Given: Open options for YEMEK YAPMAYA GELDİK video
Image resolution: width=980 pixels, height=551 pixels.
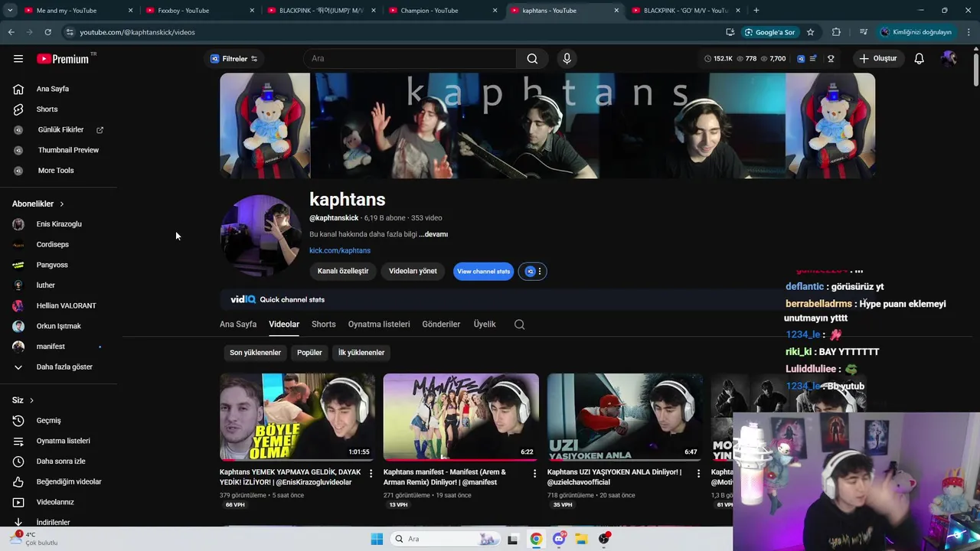Looking at the screenshot, I should (x=371, y=474).
